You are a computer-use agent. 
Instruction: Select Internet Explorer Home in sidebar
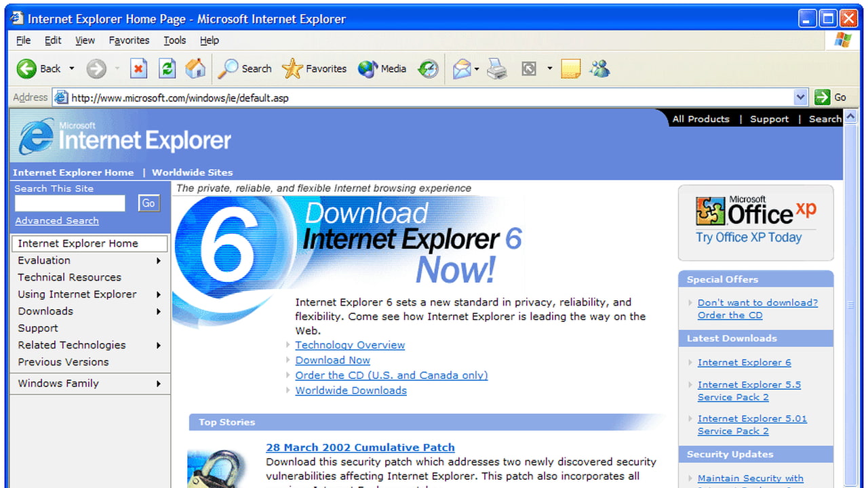point(90,243)
